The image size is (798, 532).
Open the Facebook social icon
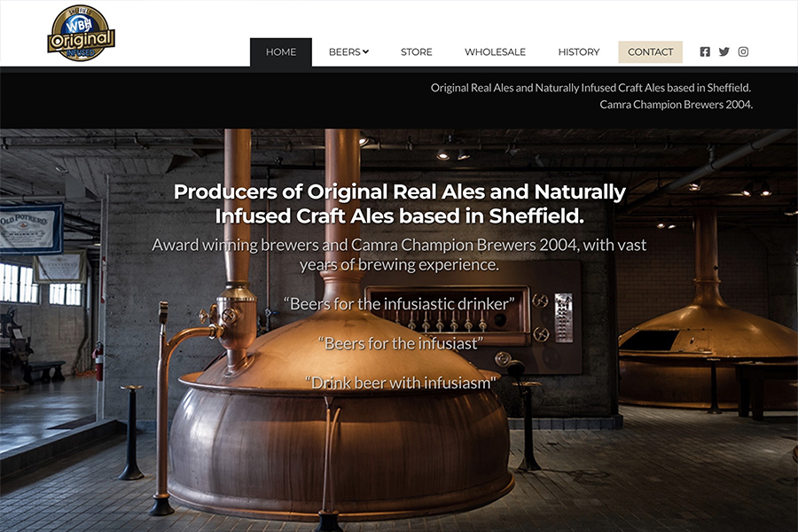coord(705,52)
